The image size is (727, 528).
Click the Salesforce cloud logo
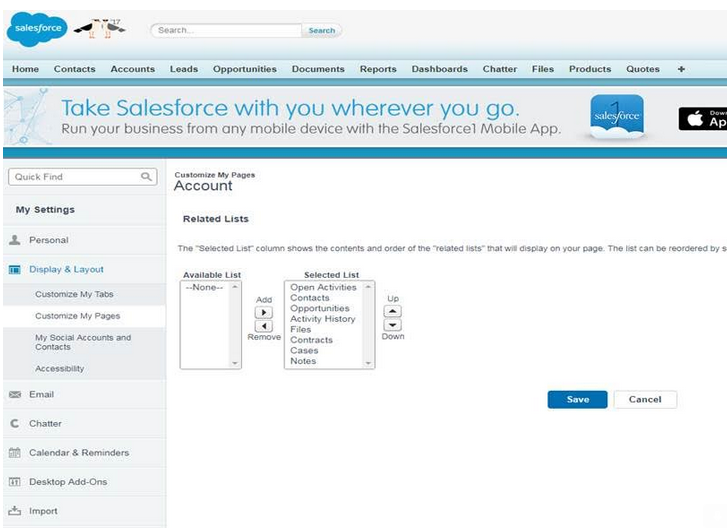tap(37, 29)
